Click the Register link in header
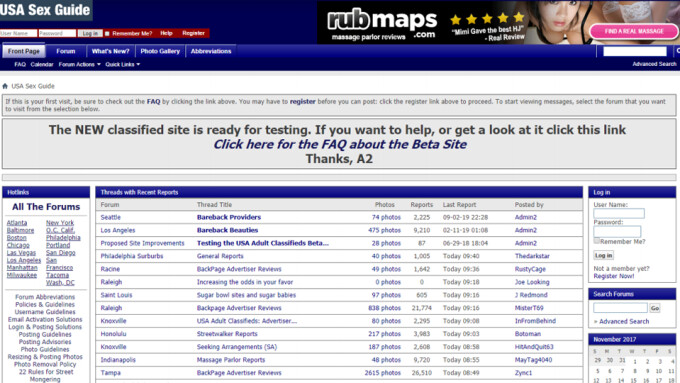Viewport: 680px width, 383px height. click(193, 33)
